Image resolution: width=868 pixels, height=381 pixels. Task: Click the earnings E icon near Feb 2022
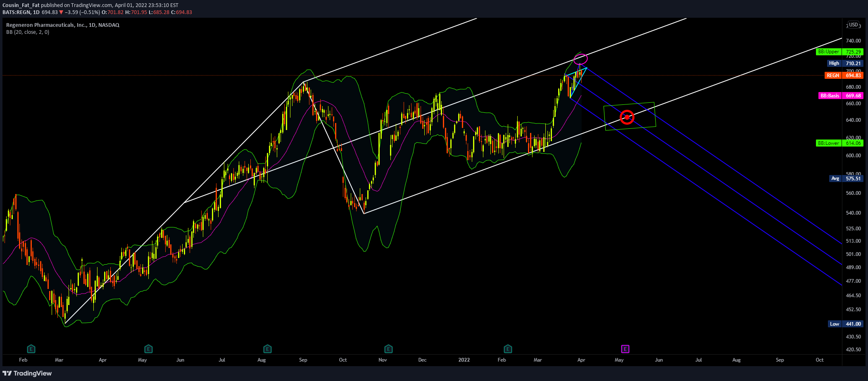[x=508, y=349]
